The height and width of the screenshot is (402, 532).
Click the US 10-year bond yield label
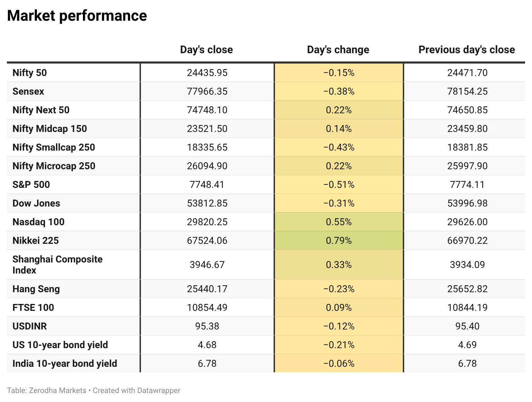[x=60, y=345]
